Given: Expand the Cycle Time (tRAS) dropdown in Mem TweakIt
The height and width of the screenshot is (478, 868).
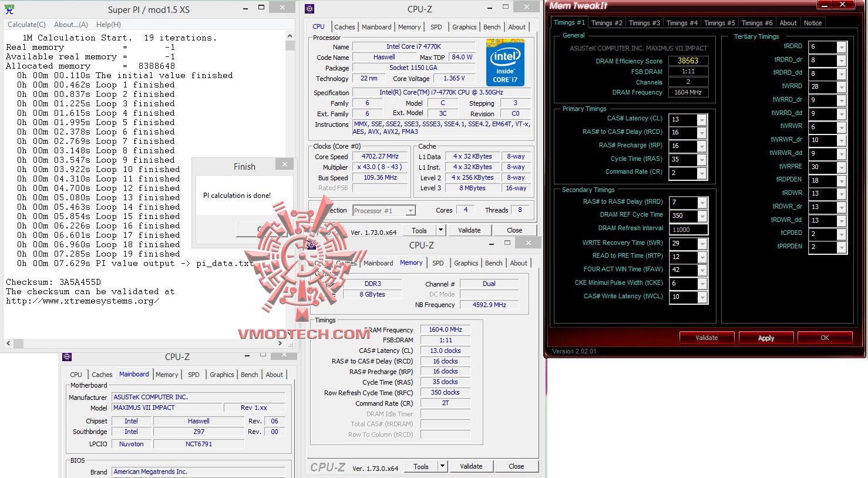Looking at the screenshot, I should 702,160.
